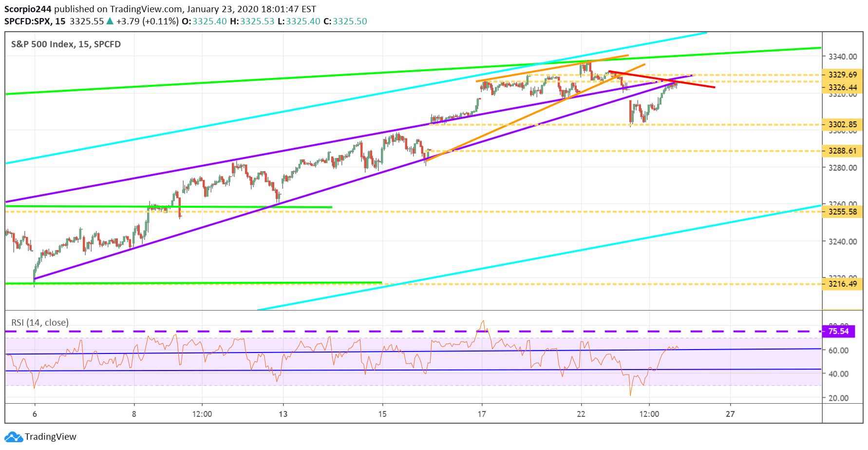Click date label 22 on time axis
Image resolution: width=868 pixels, height=450 pixels.
(581, 414)
